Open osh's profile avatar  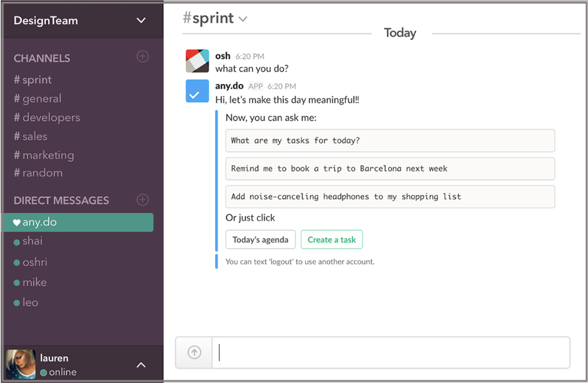coord(197,60)
